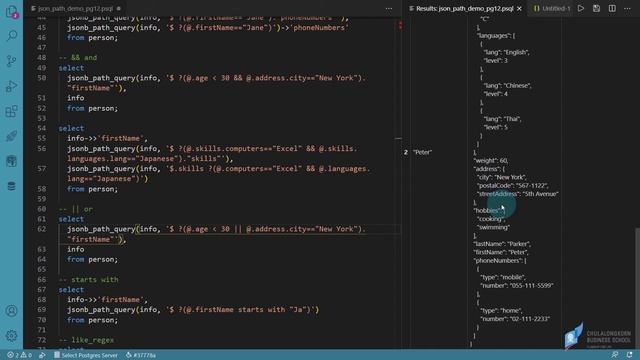Click the rocket icon in the activity bar

(x=11, y=136)
